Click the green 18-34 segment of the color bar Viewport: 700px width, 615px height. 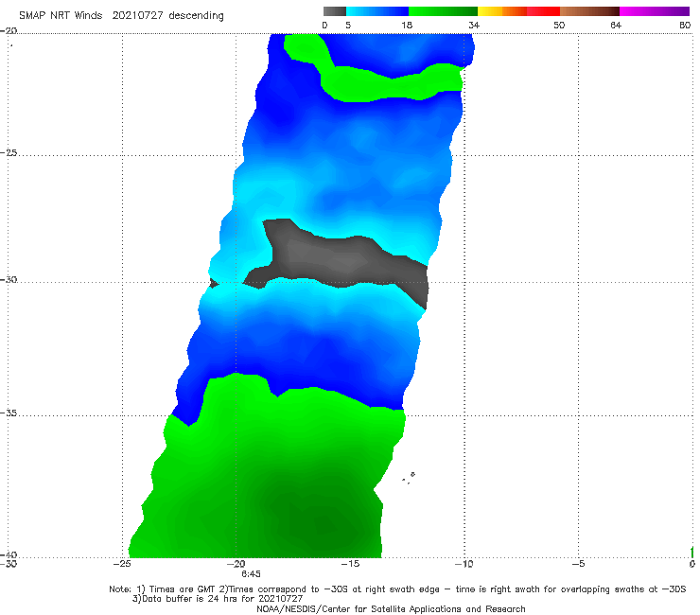click(443, 11)
